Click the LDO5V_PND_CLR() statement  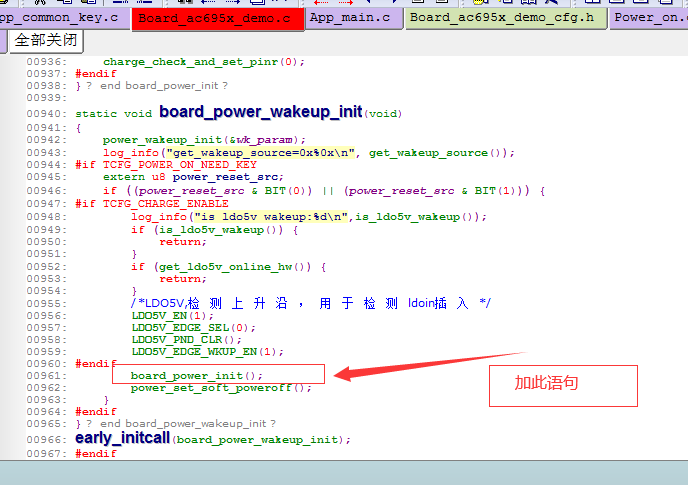point(186,340)
